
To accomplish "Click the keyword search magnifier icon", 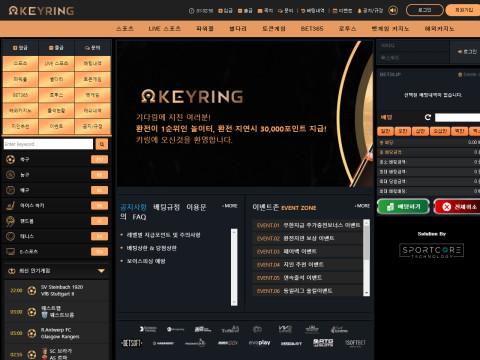I will [x=102, y=144].
